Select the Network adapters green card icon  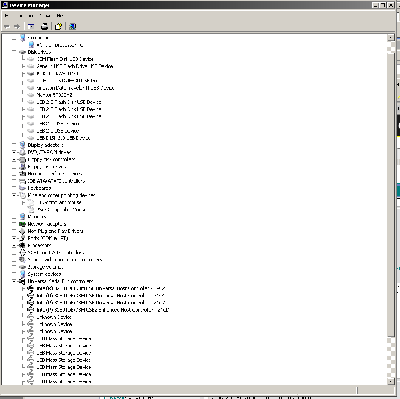pos(22,224)
